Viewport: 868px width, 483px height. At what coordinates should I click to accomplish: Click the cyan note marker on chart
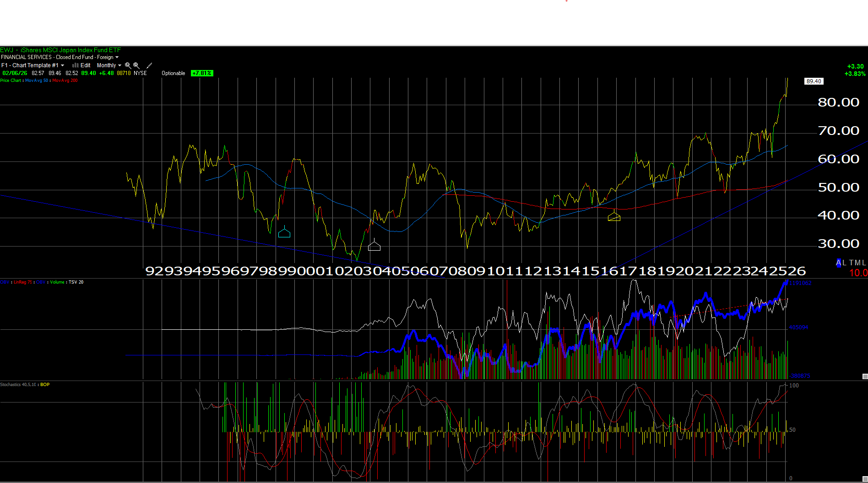click(284, 233)
